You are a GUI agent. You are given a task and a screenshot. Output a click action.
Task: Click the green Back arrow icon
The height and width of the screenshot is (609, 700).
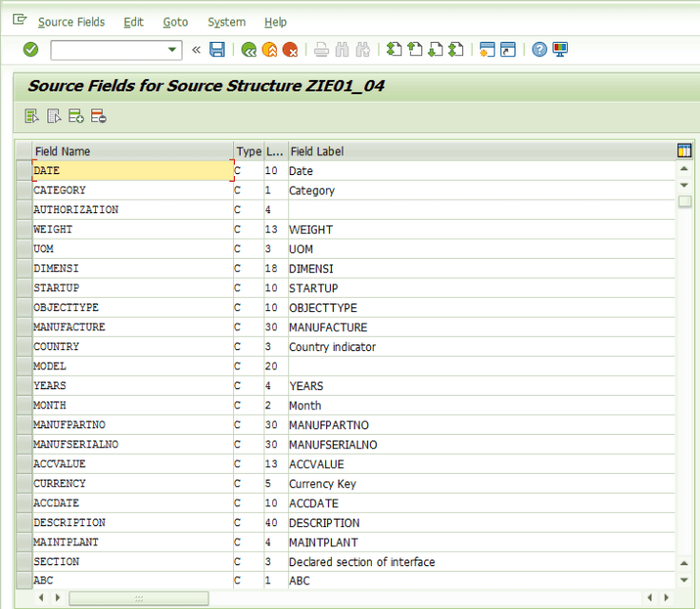pos(249,49)
